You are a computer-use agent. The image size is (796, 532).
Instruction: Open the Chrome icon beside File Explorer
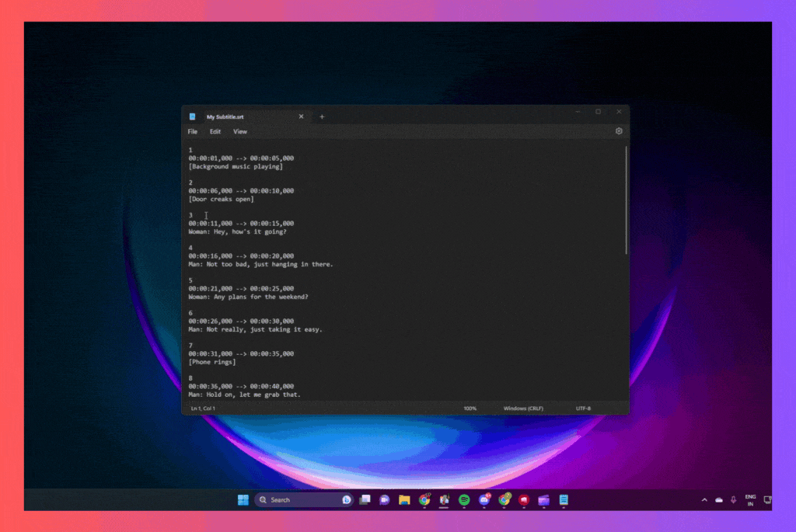[x=424, y=500]
